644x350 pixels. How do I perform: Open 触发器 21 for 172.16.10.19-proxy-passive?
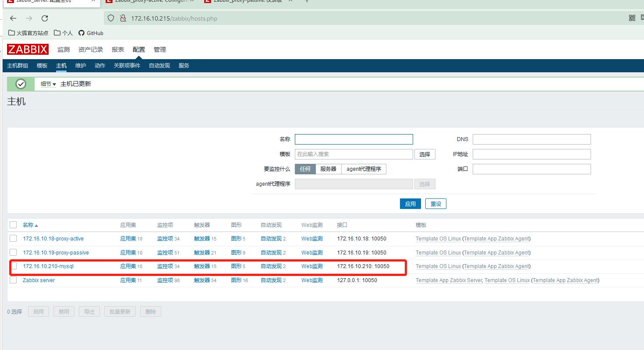[x=202, y=253]
